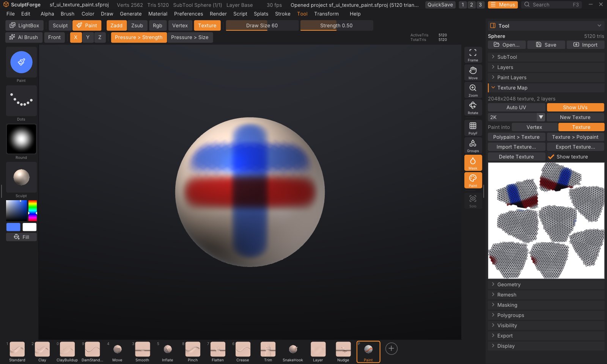Click the blue primary color swatch
Image resolution: width=607 pixels, height=364 pixels.
pyautogui.click(x=13, y=227)
